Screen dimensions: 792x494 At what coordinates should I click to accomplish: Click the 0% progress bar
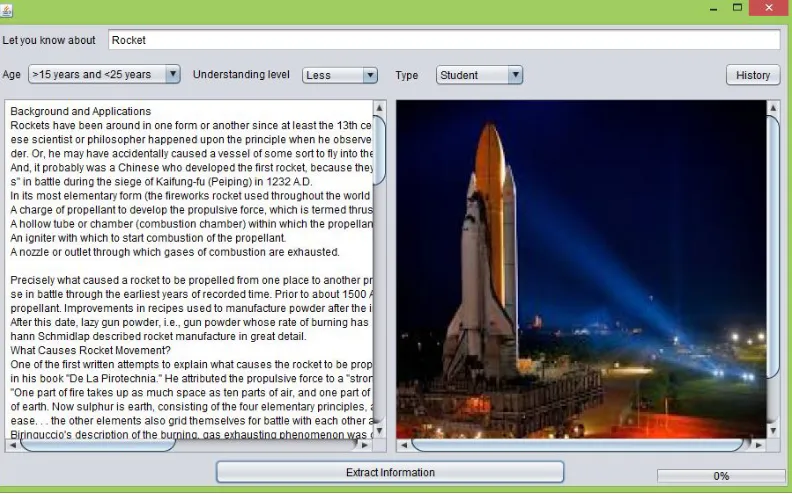(721, 476)
